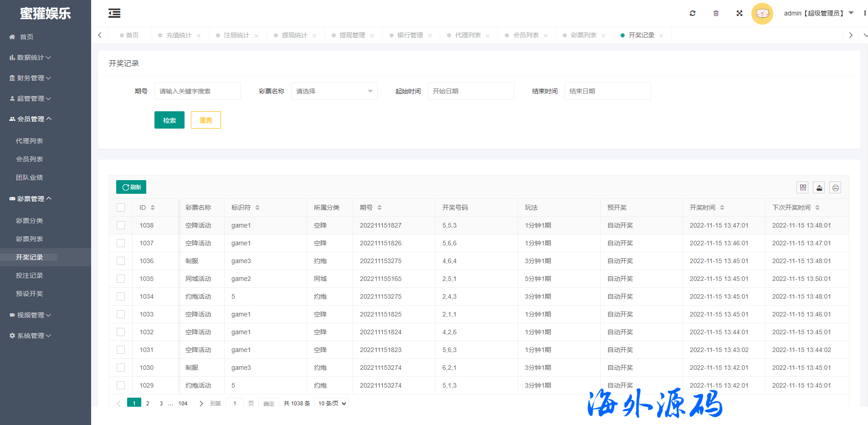Collapse the sidebar with the menu icon
868x425 pixels.
tap(114, 13)
